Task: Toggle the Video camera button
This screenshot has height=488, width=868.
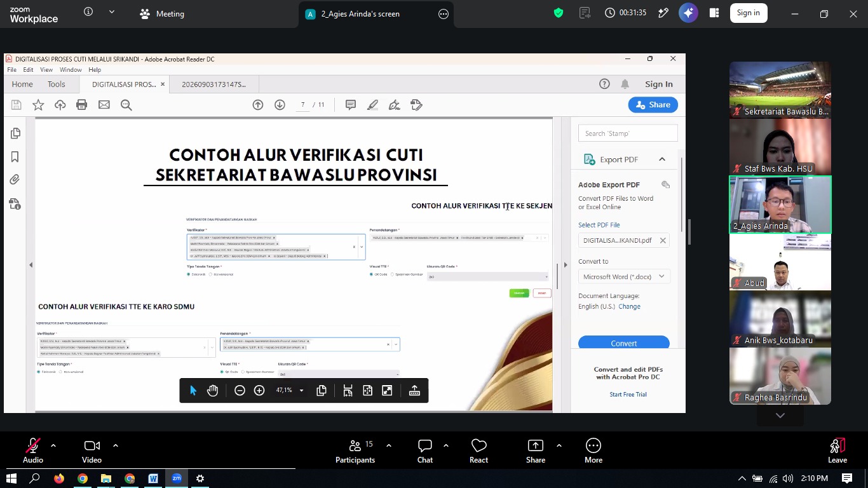Action: (x=92, y=451)
